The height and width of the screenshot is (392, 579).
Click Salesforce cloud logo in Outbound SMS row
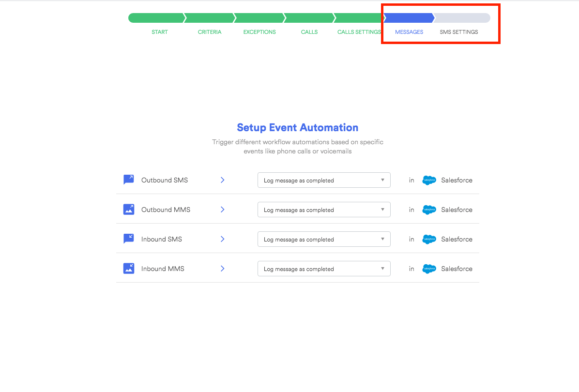[x=429, y=180]
